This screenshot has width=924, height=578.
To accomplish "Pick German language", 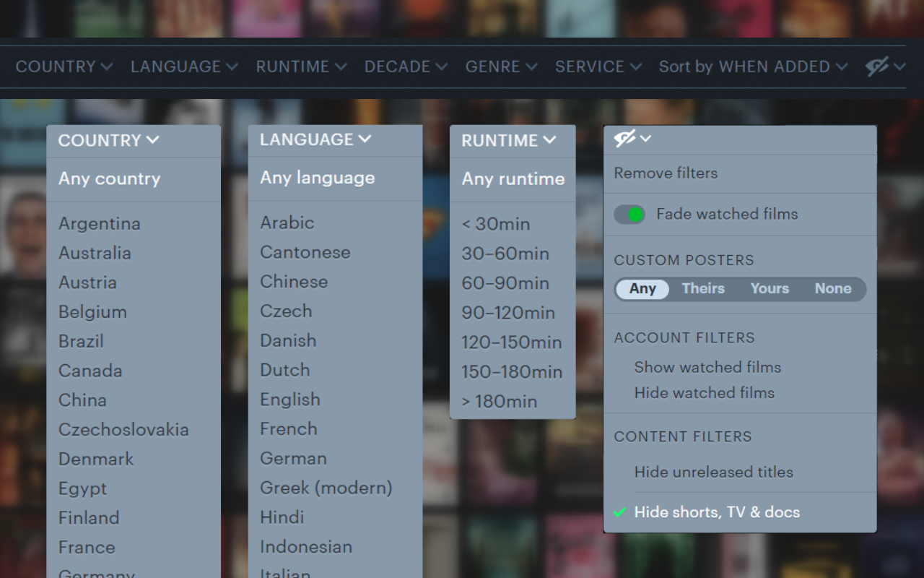I will coord(293,459).
